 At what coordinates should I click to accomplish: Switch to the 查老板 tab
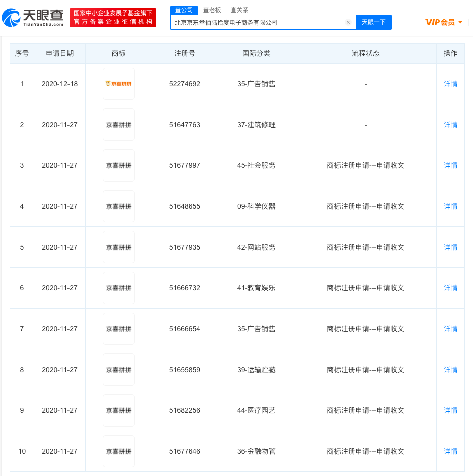coord(212,10)
